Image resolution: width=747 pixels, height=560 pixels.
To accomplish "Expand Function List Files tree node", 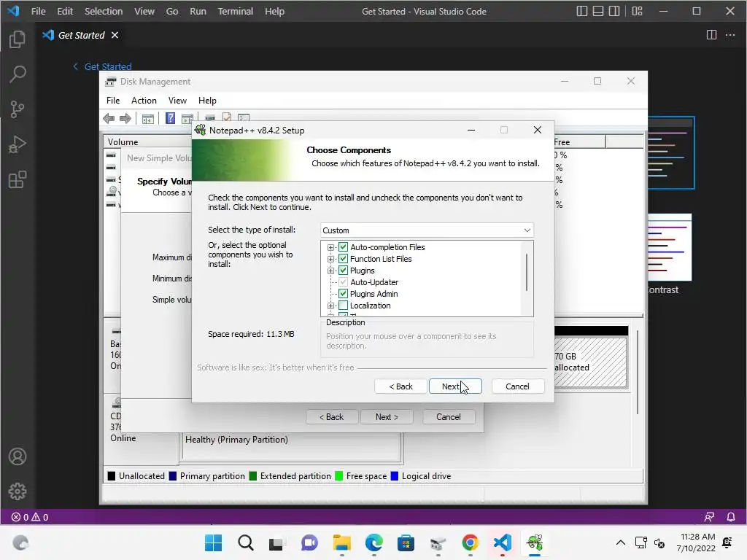I will [330, 259].
